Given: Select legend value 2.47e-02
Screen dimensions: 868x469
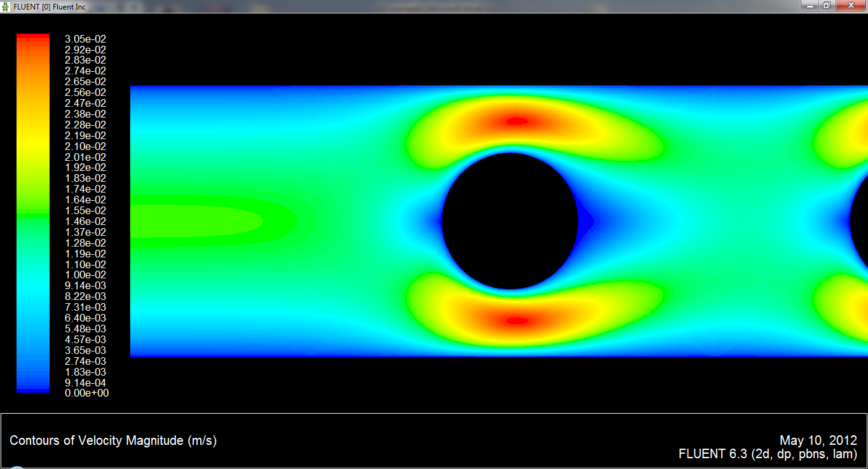Looking at the screenshot, I should point(86,104).
